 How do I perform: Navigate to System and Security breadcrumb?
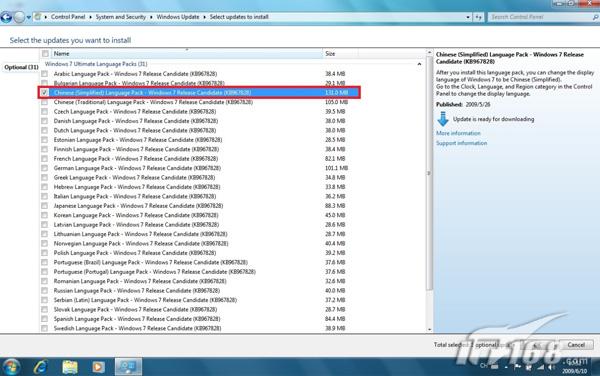pos(121,17)
